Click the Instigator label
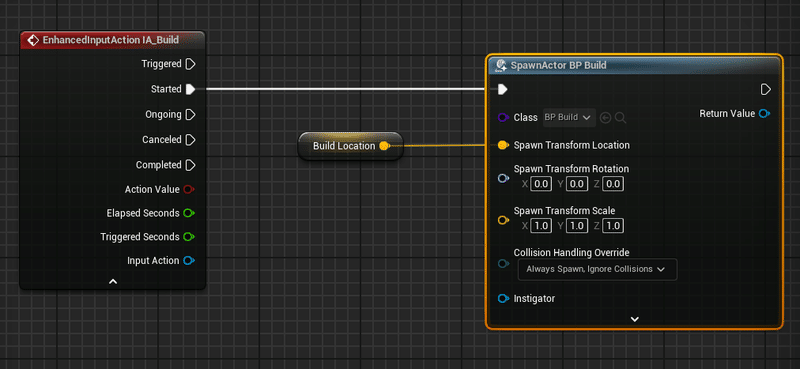This screenshot has height=369, width=800. click(534, 299)
